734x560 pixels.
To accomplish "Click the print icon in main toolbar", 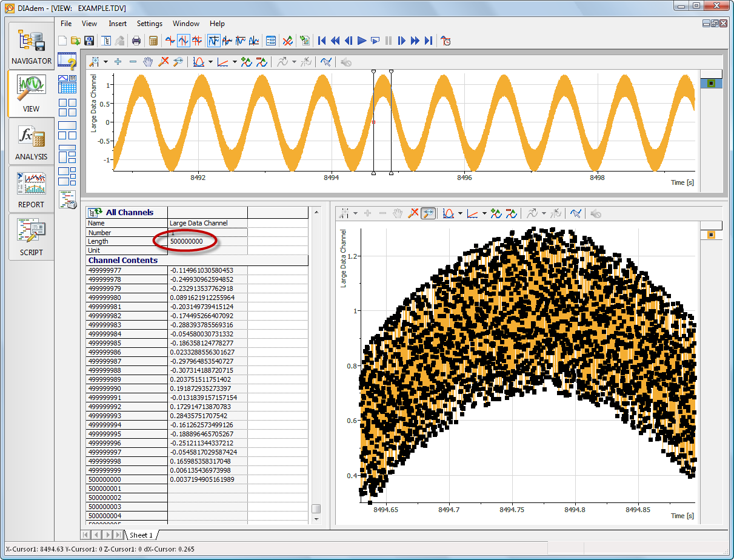I will 136,41.
